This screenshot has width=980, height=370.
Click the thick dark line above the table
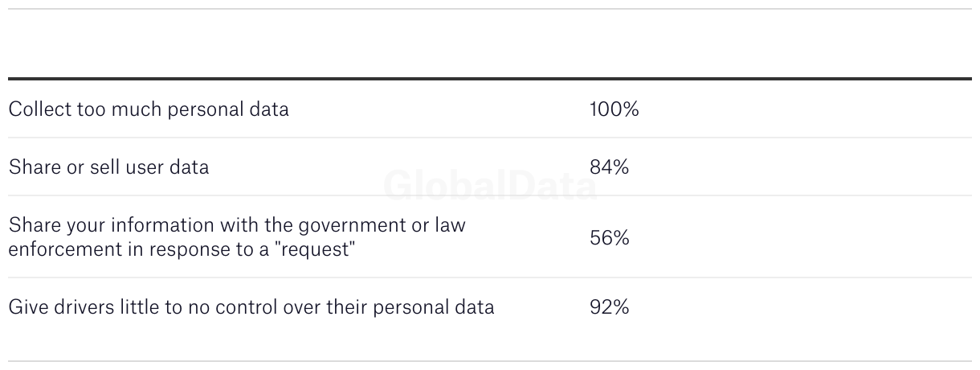(x=490, y=79)
